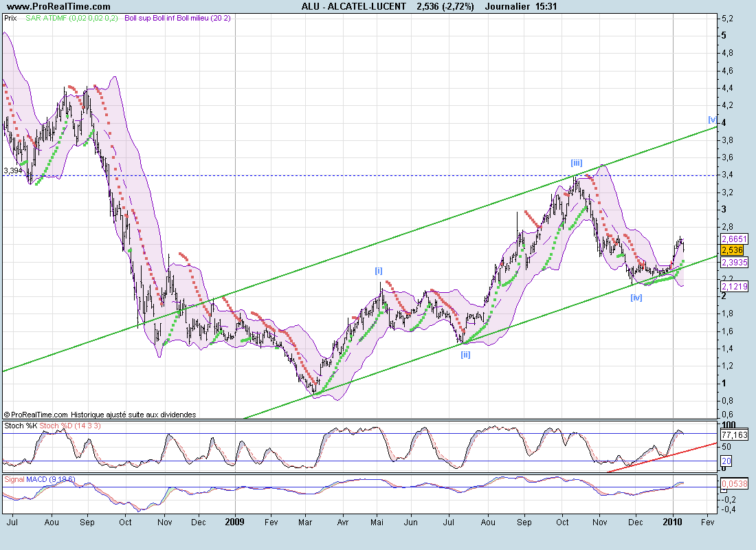Viewport: 756px width, 550px height.
Task: Click the -0,4 MACD axis value
Action: 729,509
